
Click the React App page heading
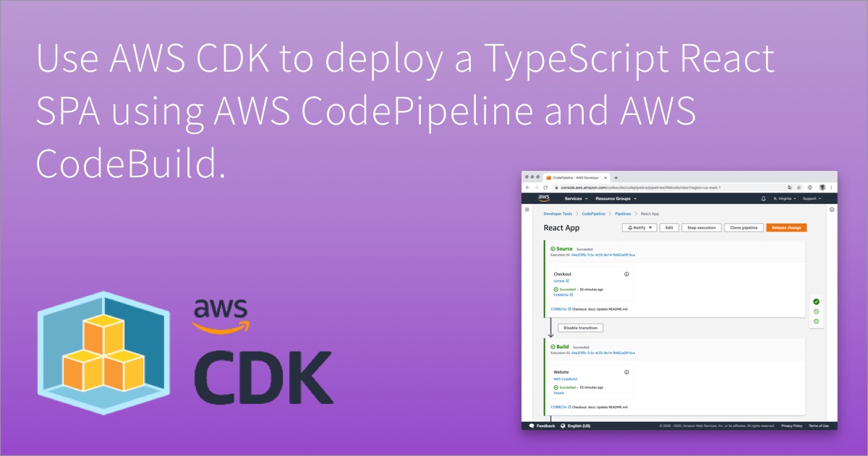pyautogui.click(x=561, y=228)
